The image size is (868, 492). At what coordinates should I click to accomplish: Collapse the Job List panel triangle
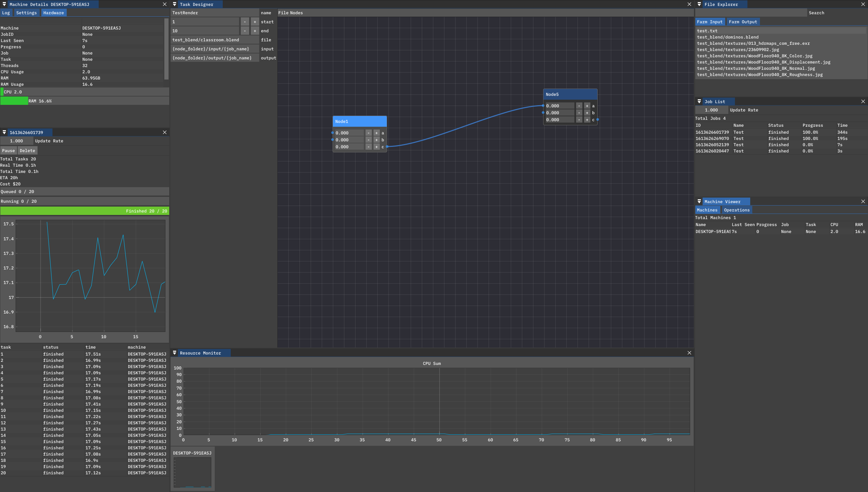point(699,101)
